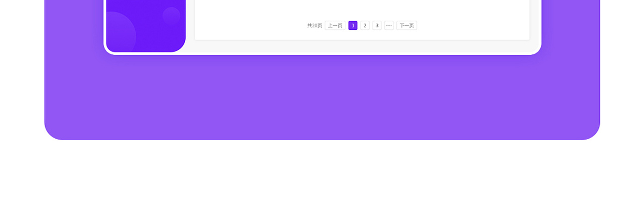Jump to page 3
Screen dimensions: 644x198
(377, 25)
